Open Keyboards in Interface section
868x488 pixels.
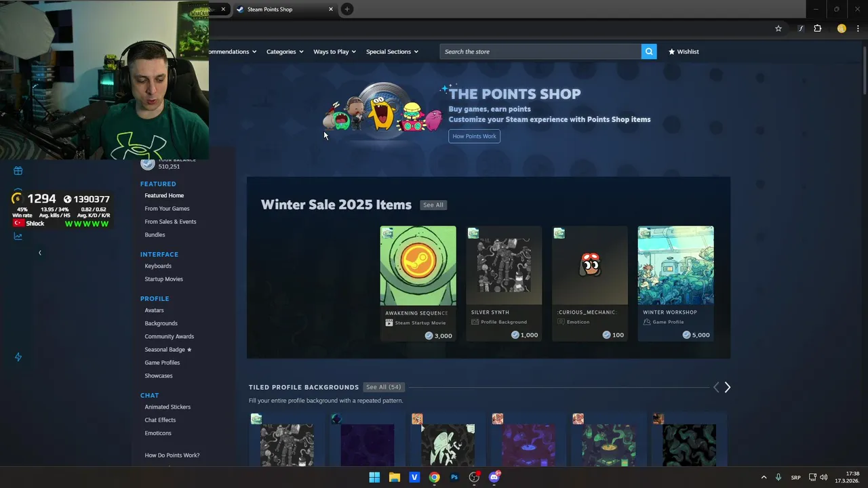(158, 266)
